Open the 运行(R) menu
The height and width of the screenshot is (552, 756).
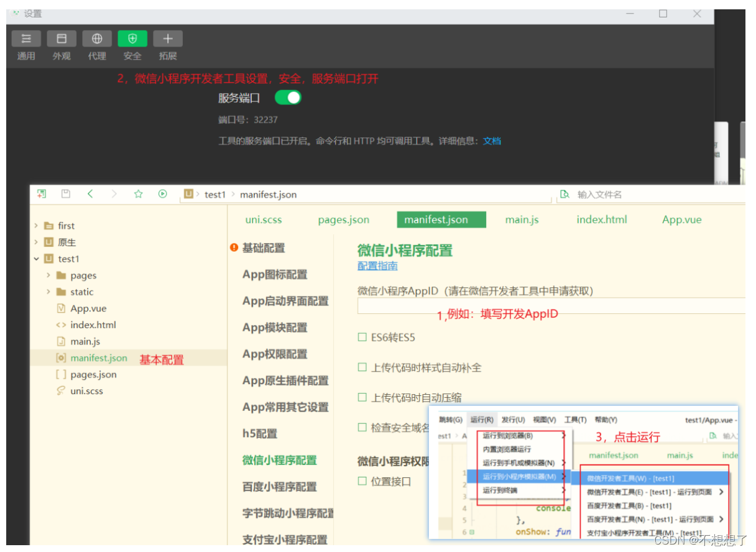point(482,420)
